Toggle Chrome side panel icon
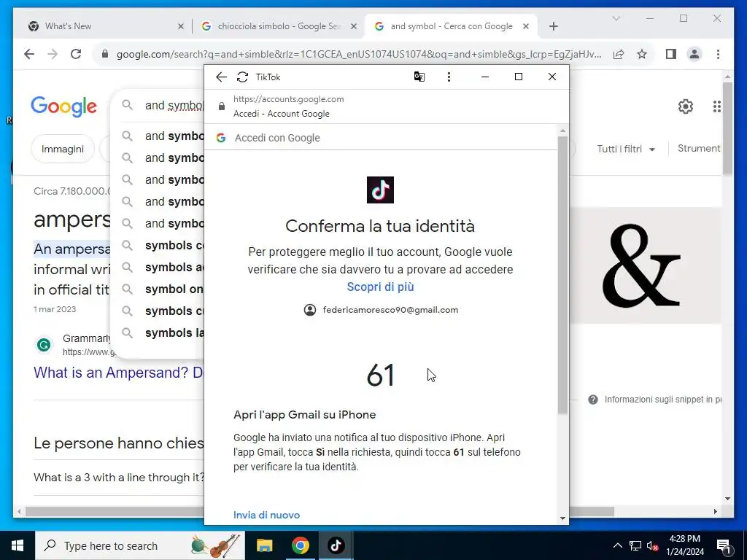 click(671, 54)
